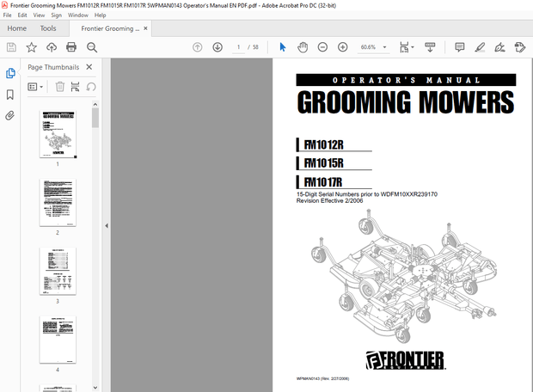Add a comment sticky note

[460, 47]
